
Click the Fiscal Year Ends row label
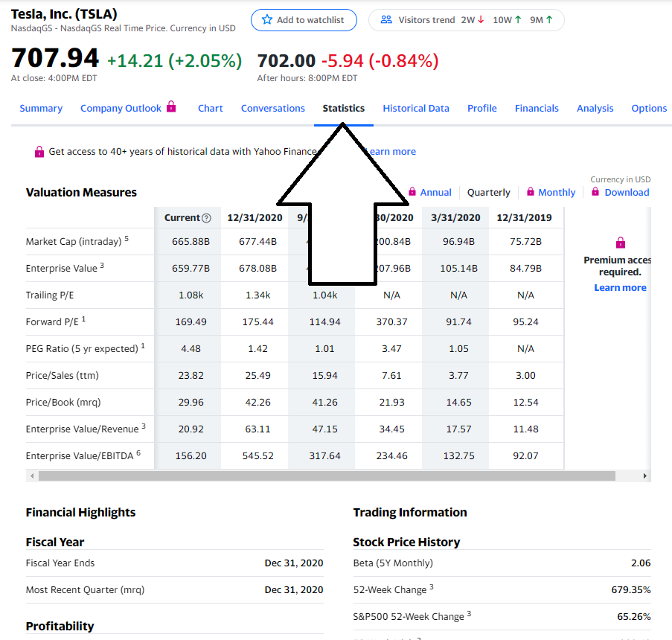60,563
